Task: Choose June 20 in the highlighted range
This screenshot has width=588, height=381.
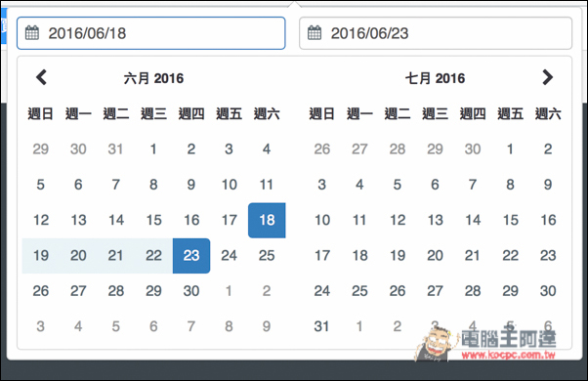Action: point(78,256)
